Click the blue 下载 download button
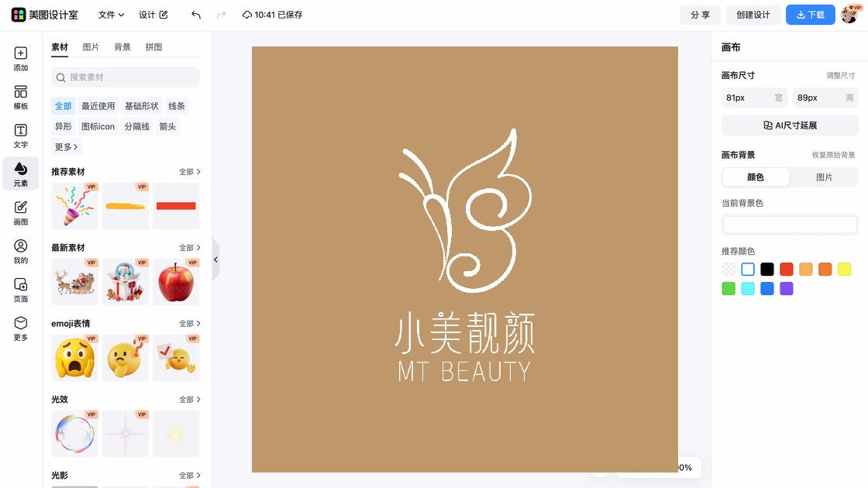The image size is (868, 488). pos(811,15)
